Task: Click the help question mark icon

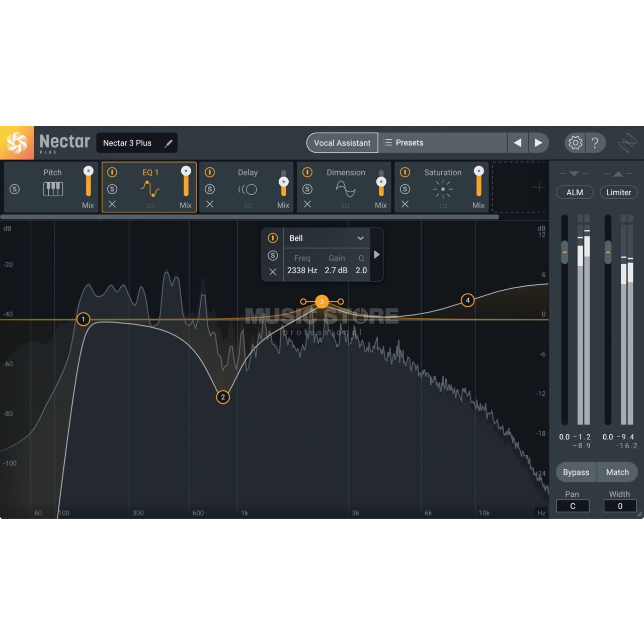Action: tap(595, 143)
